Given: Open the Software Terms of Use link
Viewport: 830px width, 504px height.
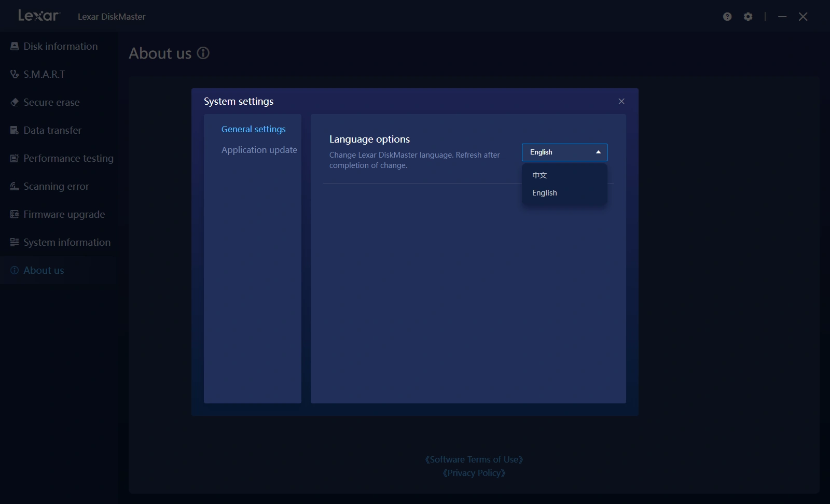Looking at the screenshot, I should pyautogui.click(x=474, y=459).
